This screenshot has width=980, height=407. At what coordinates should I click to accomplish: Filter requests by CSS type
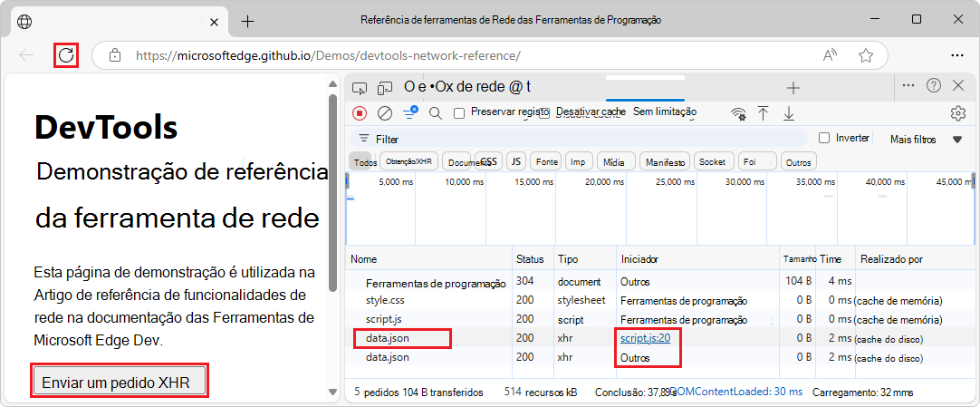pyautogui.click(x=489, y=161)
